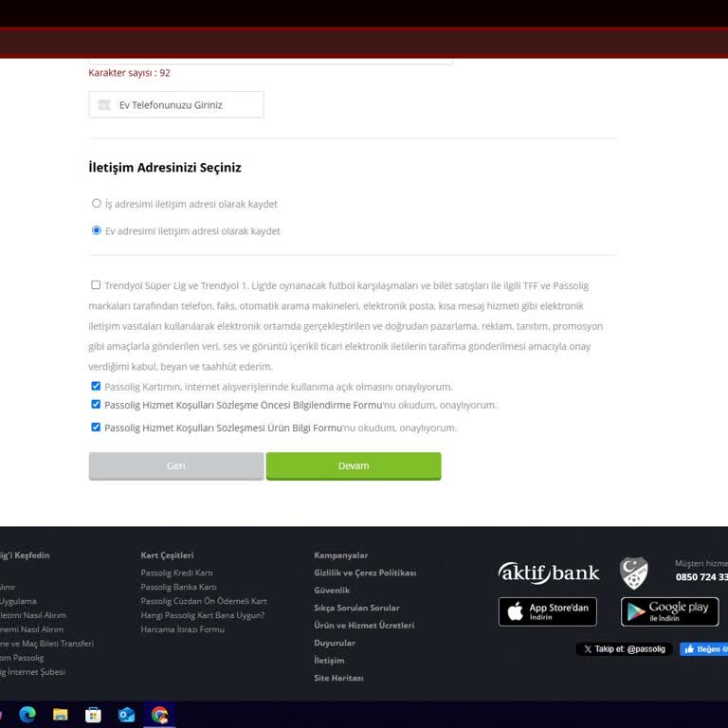
Task: Open Passolig Hizmet Koşulları Sözleşme Öncesi Bilgilendirme Formu link
Action: coord(244,405)
